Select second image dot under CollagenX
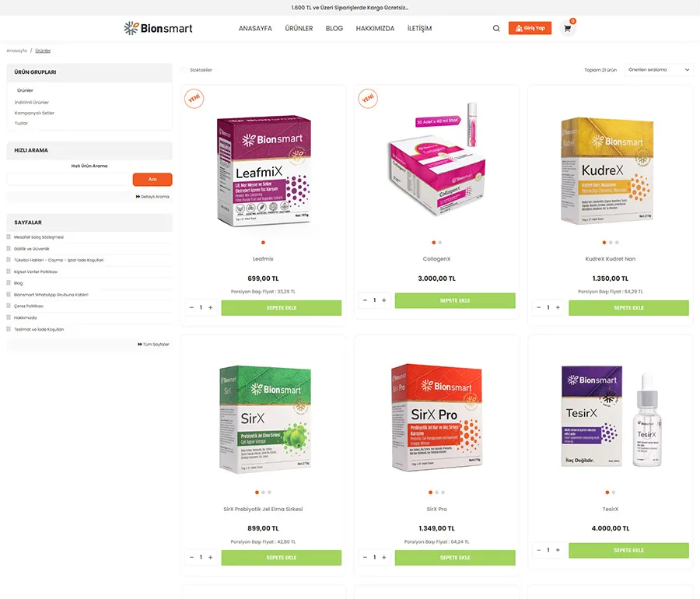The image size is (700, 599). point(440,243)
